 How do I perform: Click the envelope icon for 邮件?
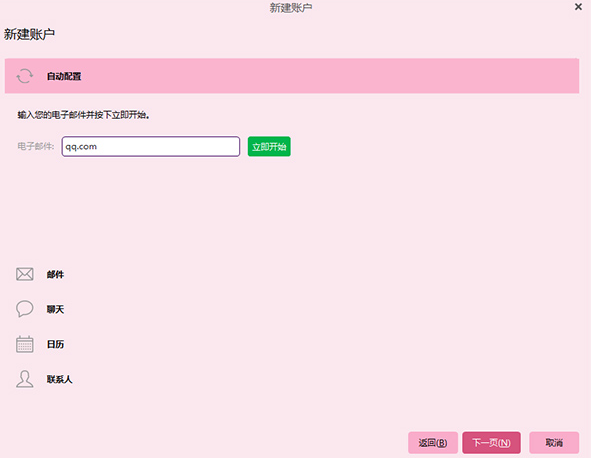pos(24,274)
